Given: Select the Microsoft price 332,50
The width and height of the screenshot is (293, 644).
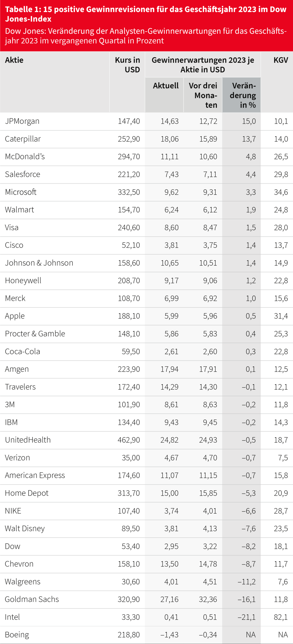Looking at the screenshot, I should [x=129, y=192].
